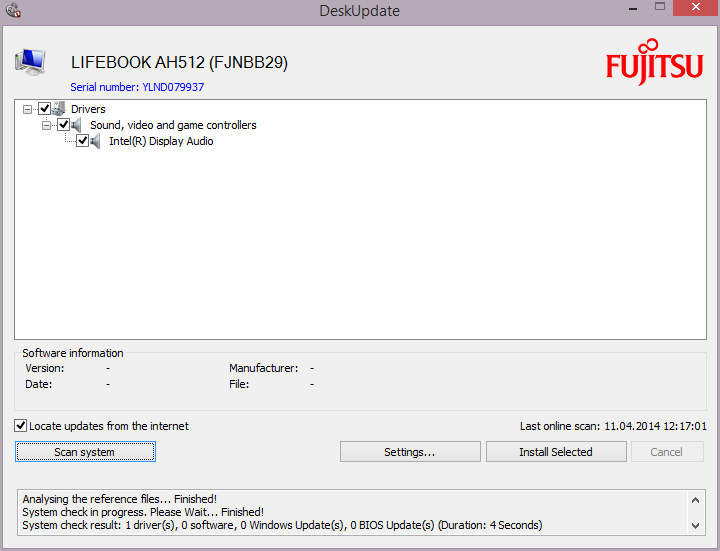The image size is (720, 551).
Task: Uncheck the Intel(R) Display Audio checkbox
Action: pyautogui.click(x=83, y=141)
